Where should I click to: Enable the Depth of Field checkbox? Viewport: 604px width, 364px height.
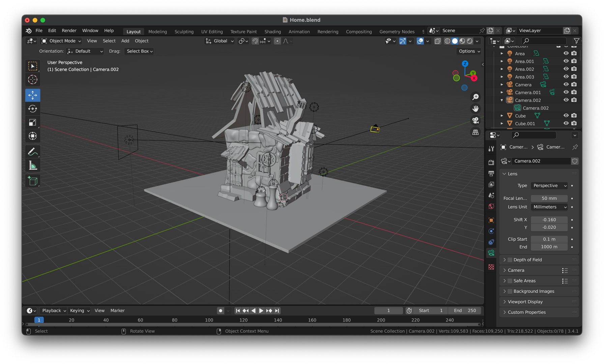(x=510, y=260)
